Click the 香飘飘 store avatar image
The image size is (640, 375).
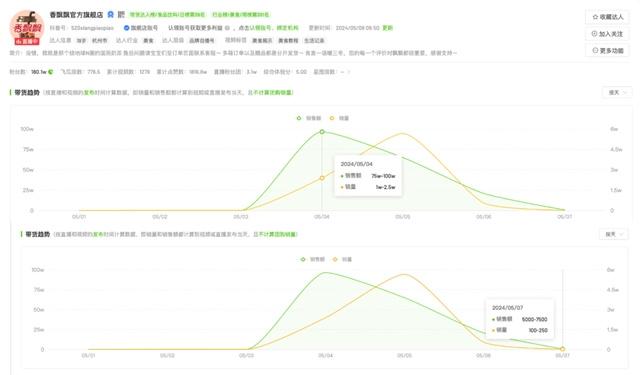27,28
